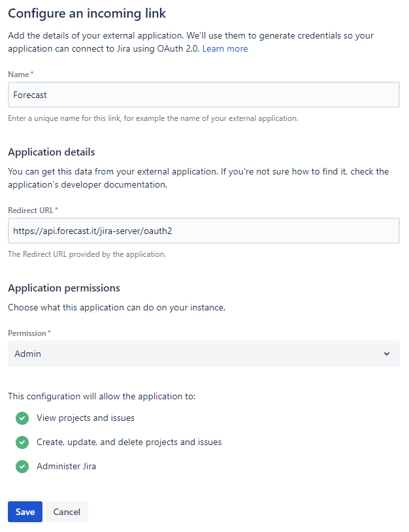Click green checkmark beside Administer Jira
The height and width of the screenshot is (532, 409).
click(x=22, y=466)
